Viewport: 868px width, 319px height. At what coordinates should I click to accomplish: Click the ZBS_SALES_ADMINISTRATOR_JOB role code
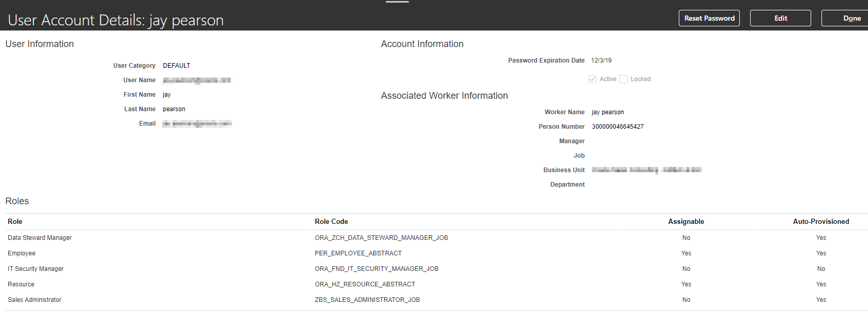click(x=367, y=300)
